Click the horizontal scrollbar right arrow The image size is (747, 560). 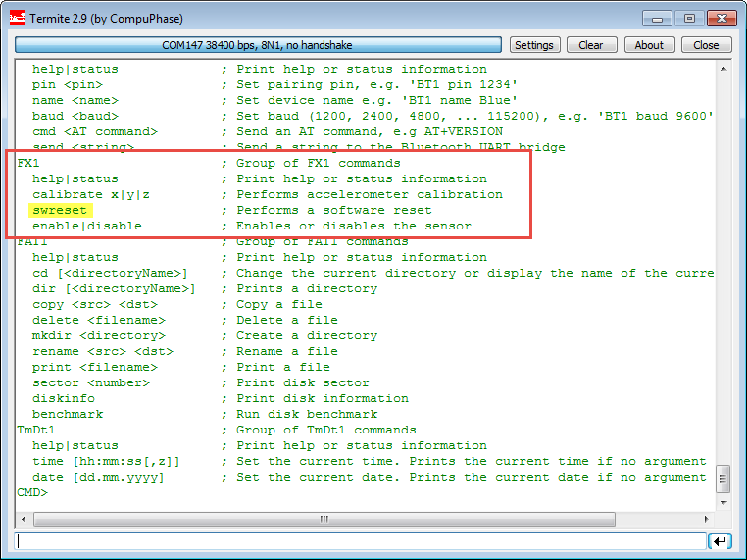pos(708,516)
